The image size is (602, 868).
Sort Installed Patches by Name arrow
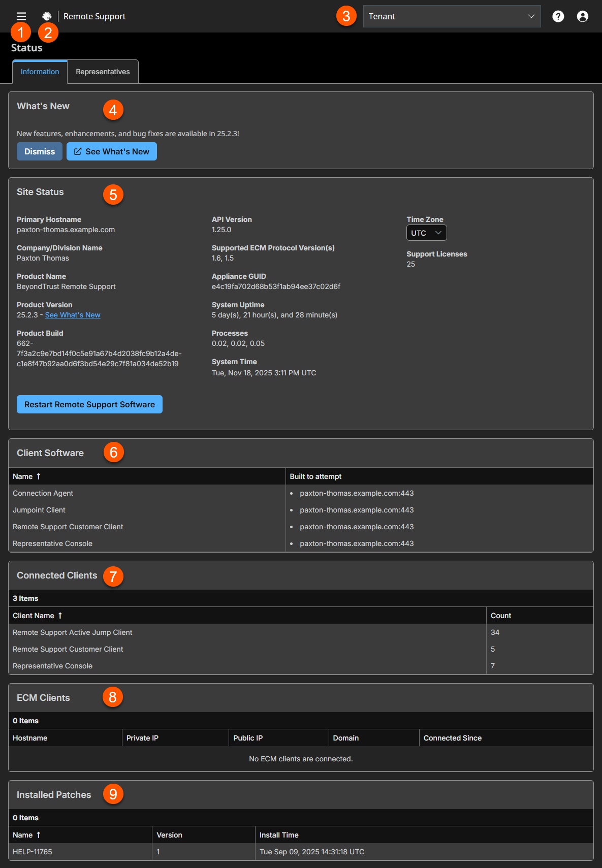[x=39, y=835]
